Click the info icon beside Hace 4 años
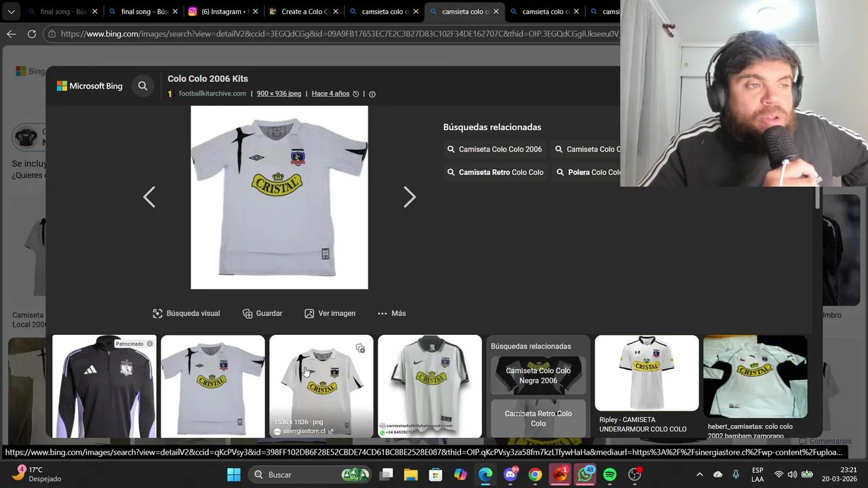This screenshot has width=868, height=488. click(x=372, y=94)
